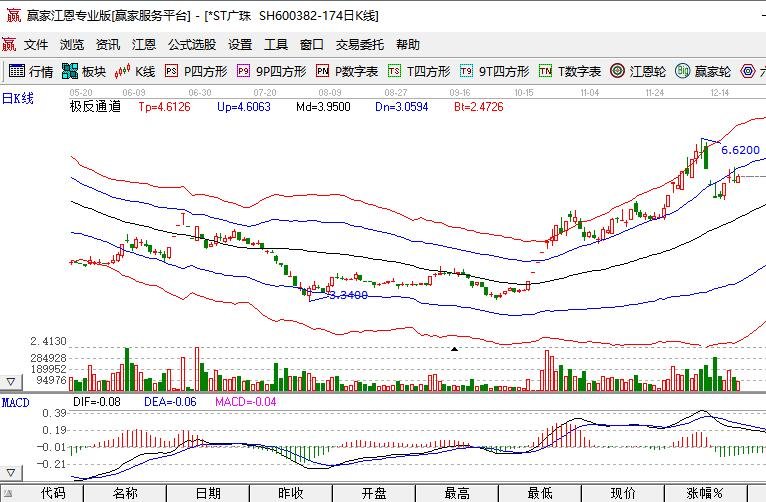The image size is (766, 502).
Task: Click the 赢 app logo in title bar
Action: tap(13, 16)
